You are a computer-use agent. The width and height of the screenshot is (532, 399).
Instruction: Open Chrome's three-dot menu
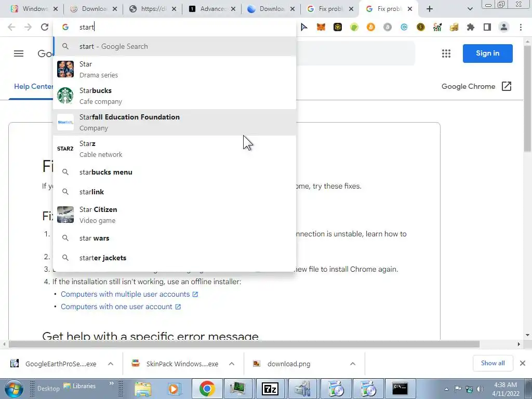[x=521, y=27]
